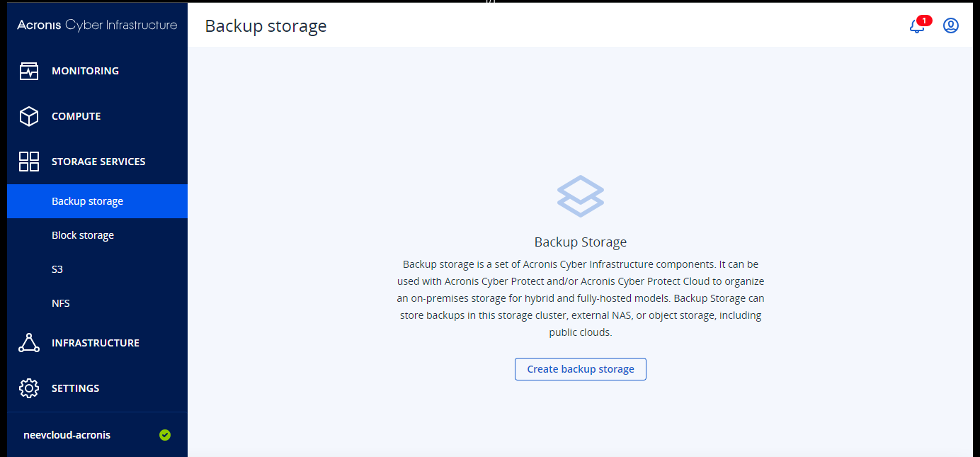Open the user account profile icon
Image resolution: width=980 pixels, height=457 pixels.
951,26
